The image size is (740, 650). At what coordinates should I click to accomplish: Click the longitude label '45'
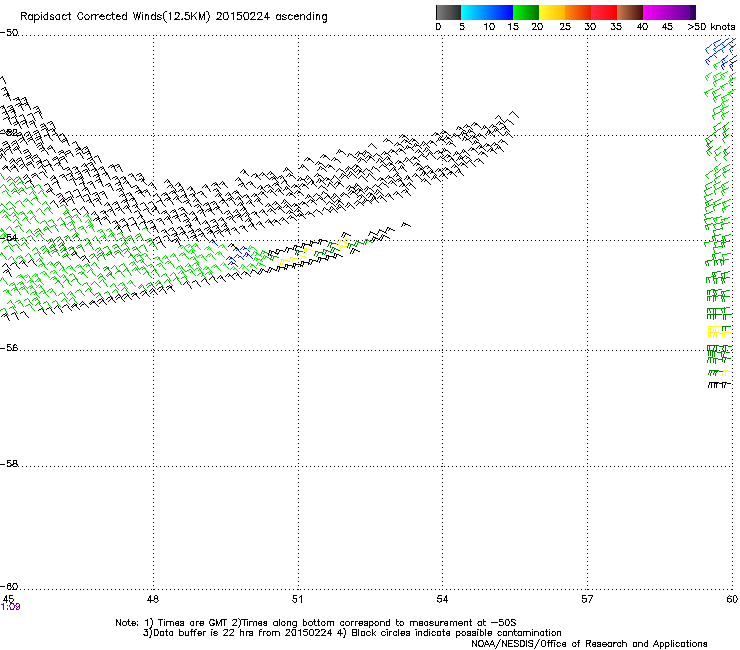coord(8,599)
